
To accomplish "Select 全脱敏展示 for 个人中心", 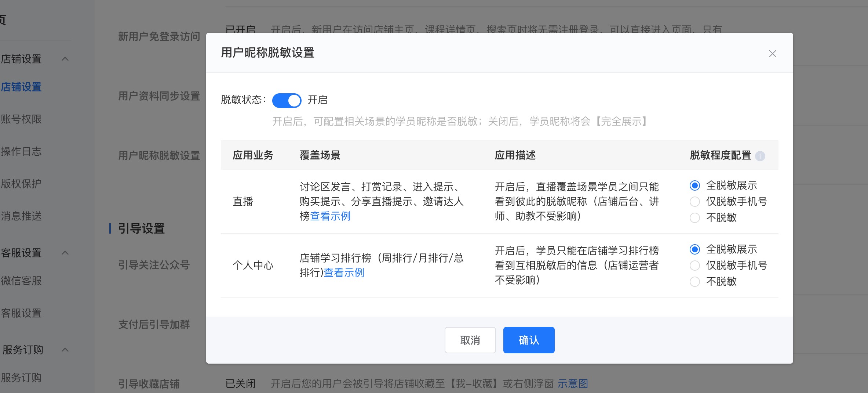I will pyautogui.click(x=694, y=249).
